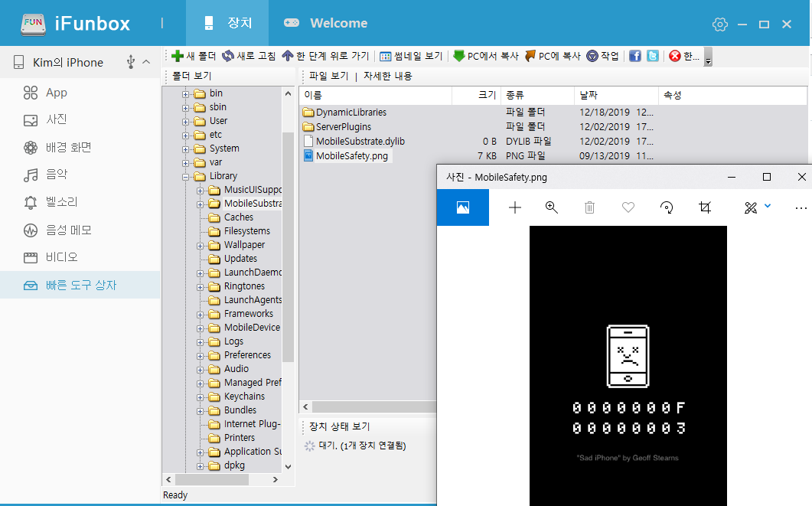The height and width of the screenshot is (506, 812).
Task: Expand the System folder node
Action: coord(185,149)
